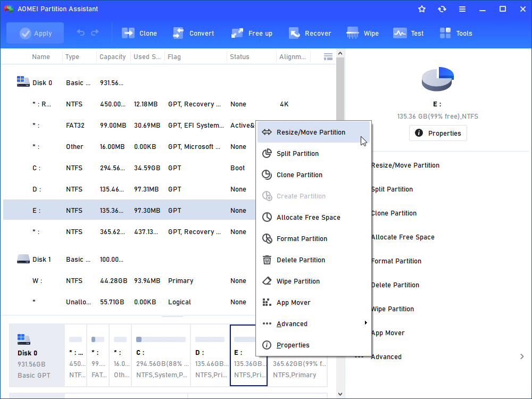Open the Clone toolbar menu
The height and width of the screenshot is (399, 532).
[x=139, y=33]
